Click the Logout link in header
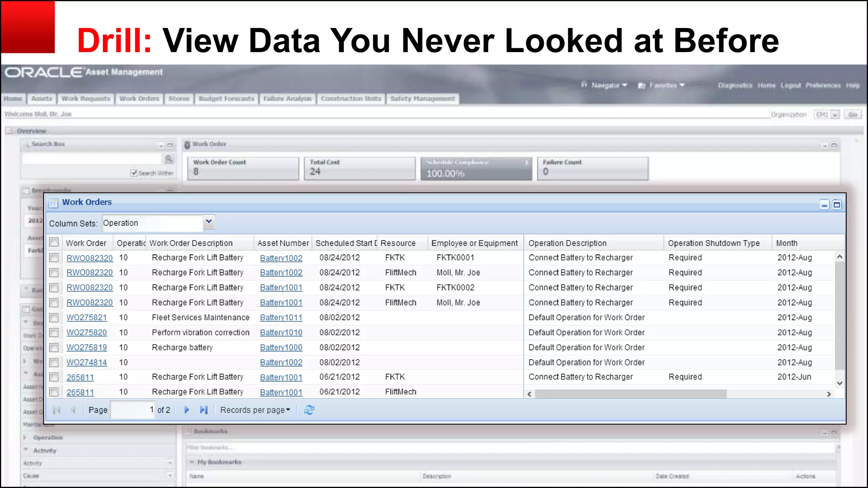The height and width of the screenshot is (488, 868). point(790,85)
